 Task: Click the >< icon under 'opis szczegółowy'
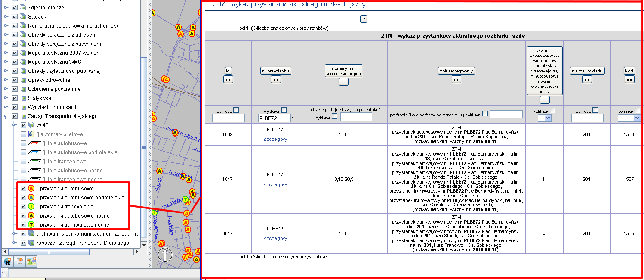456,79
